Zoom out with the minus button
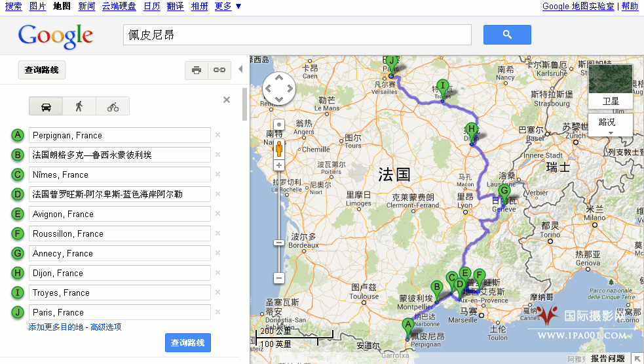 click(x=279, y=279)
